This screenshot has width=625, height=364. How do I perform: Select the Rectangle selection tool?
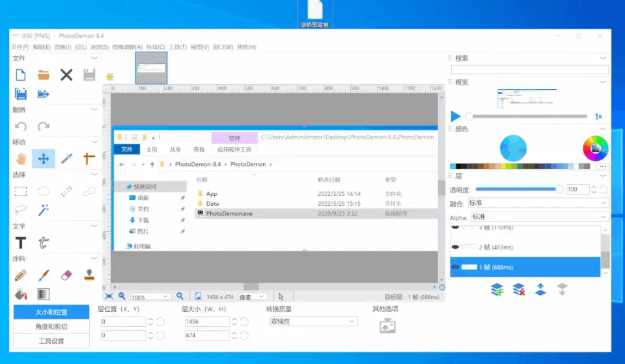point(21,191)
